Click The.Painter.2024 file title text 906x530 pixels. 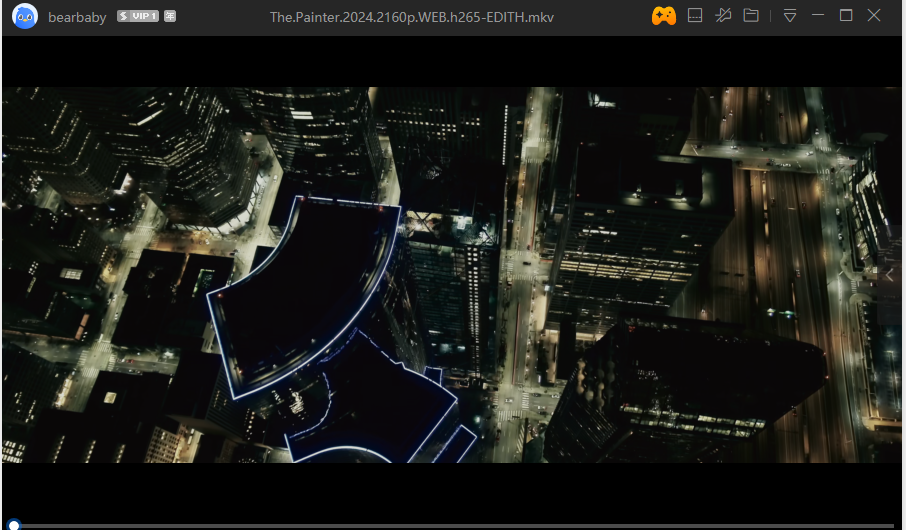pos(411,18)
